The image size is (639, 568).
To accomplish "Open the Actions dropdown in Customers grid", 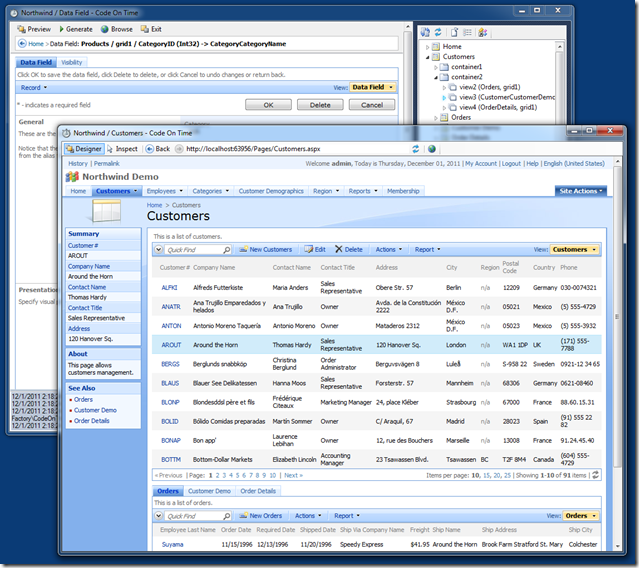I will pyautogui.click(x=388, y=249).
